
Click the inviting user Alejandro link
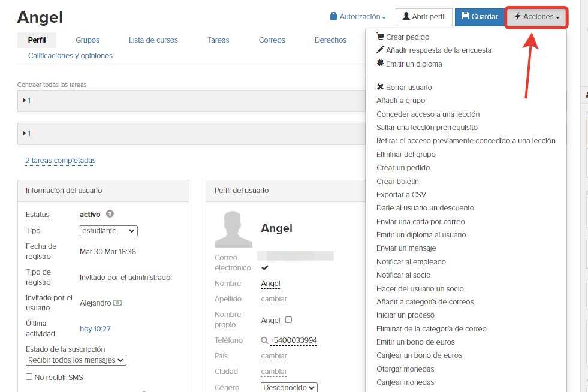95,303
